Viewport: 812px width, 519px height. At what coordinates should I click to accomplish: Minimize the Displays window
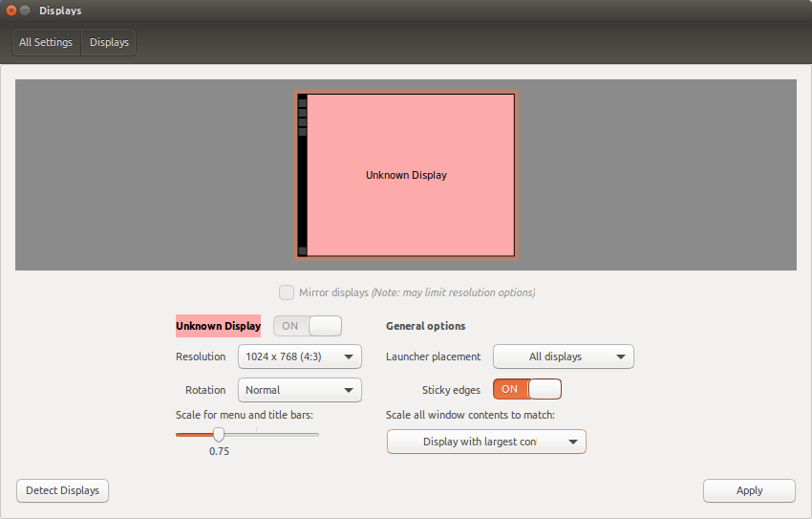[x=25, y=11]
